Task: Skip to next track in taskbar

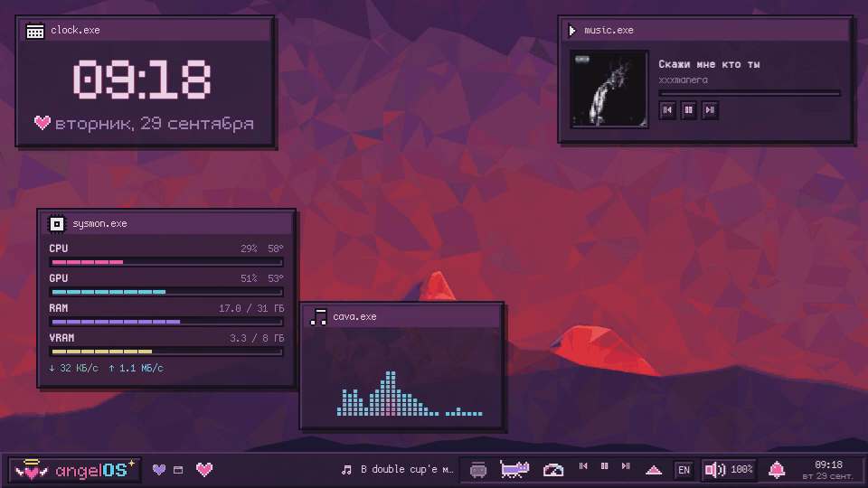Action: coord(626,466)
